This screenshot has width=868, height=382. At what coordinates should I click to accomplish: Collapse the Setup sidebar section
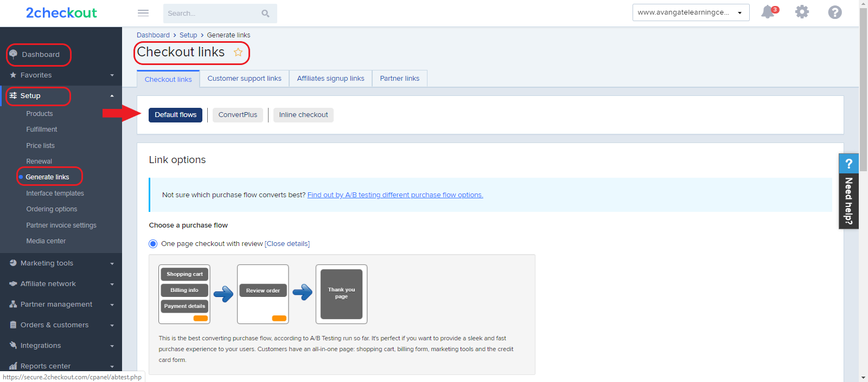point(61,96)
